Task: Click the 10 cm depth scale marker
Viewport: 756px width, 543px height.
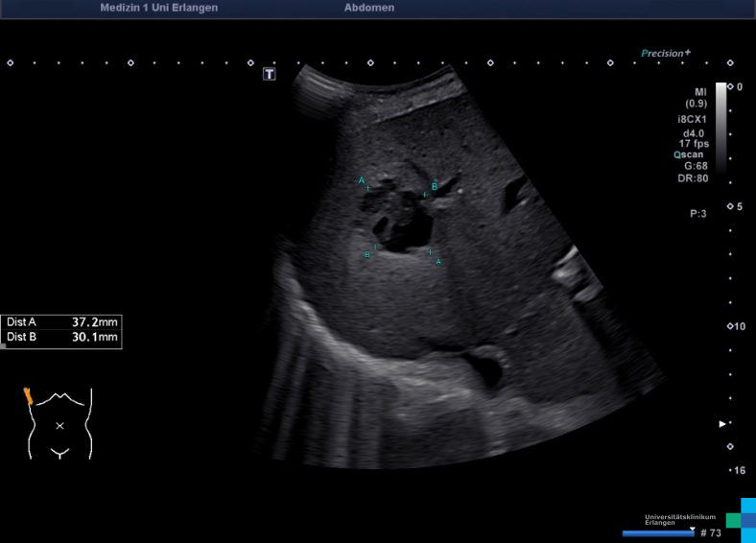Action: tap(738, 326)
